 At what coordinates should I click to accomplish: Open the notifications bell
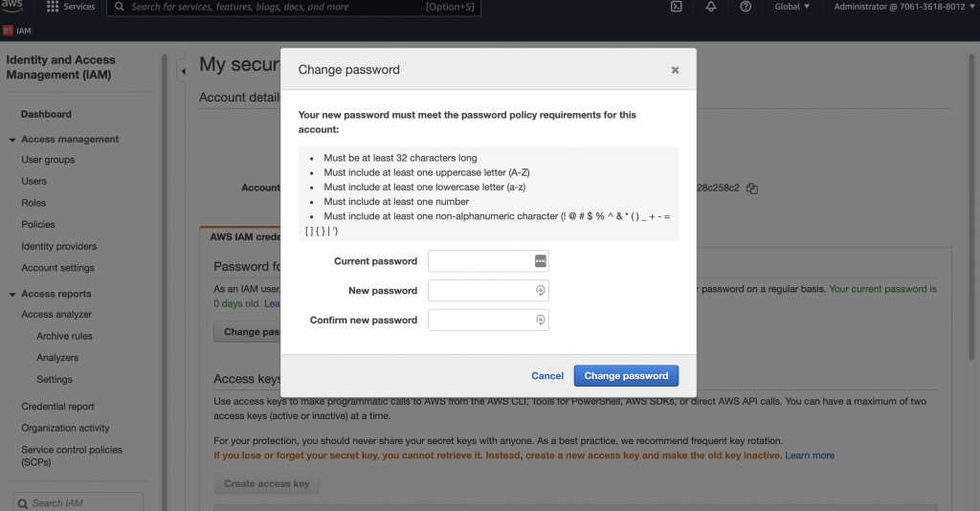point(710,7)
